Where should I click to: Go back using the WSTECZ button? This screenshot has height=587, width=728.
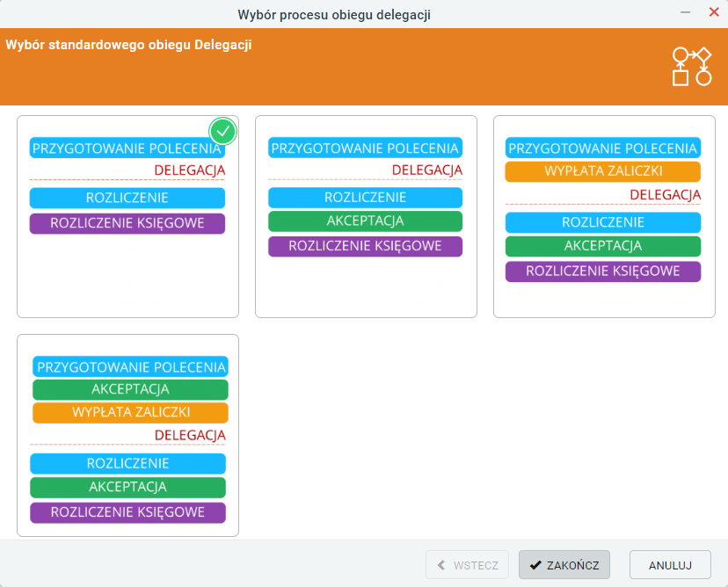coord(467,565)
